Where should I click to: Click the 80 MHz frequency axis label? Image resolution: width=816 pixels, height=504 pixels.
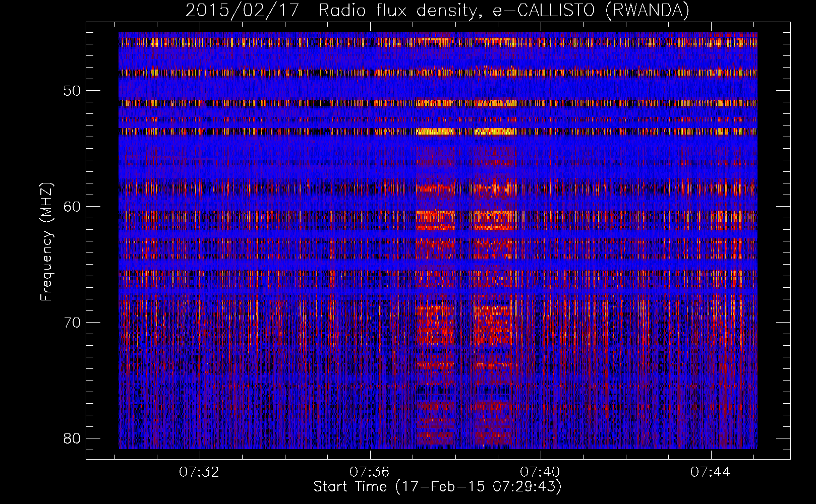pos(72,438)
